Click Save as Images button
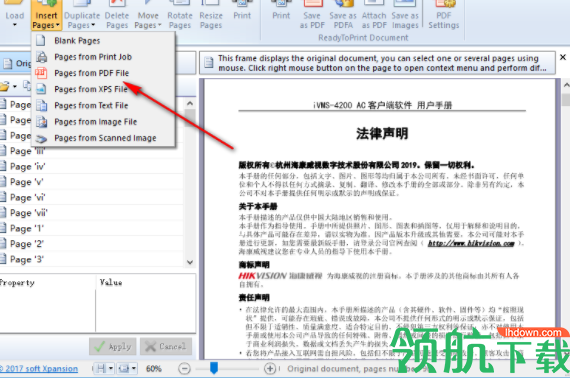This screenshot has width=570, height=380. pyautogui.click(x=405, y=15)
